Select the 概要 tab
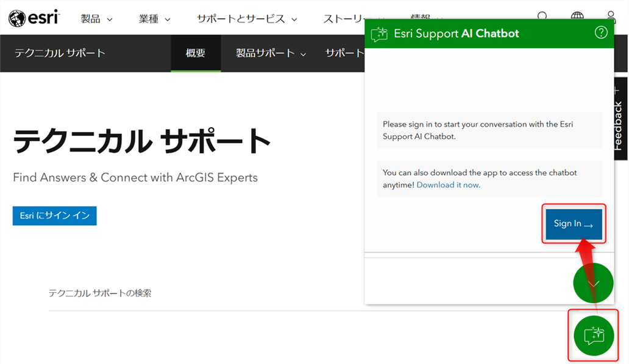Image resolution: width=629 pixels, height=364 pixels. 196,53
